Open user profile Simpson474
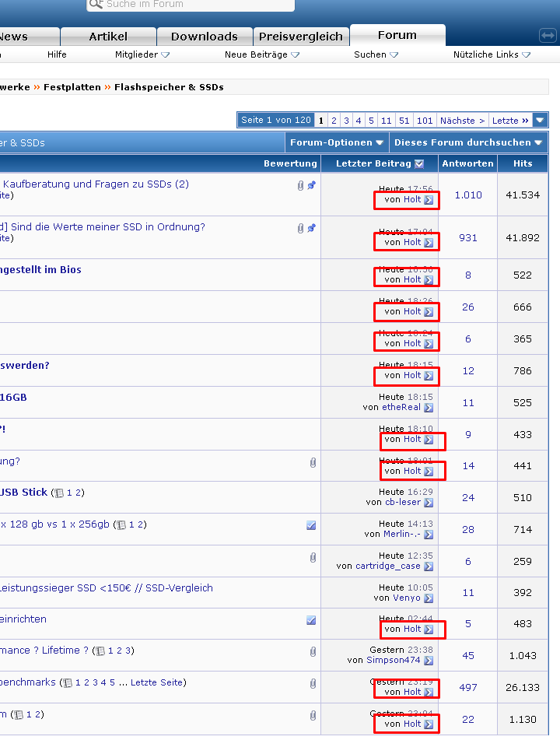 [x=394, y=661]
